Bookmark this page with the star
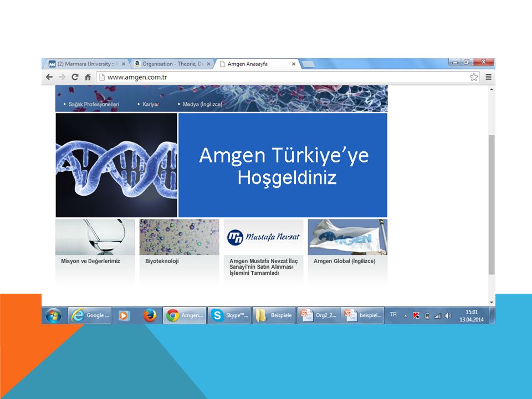The height and width of the screenshot is (399, 532). (474, 77)
